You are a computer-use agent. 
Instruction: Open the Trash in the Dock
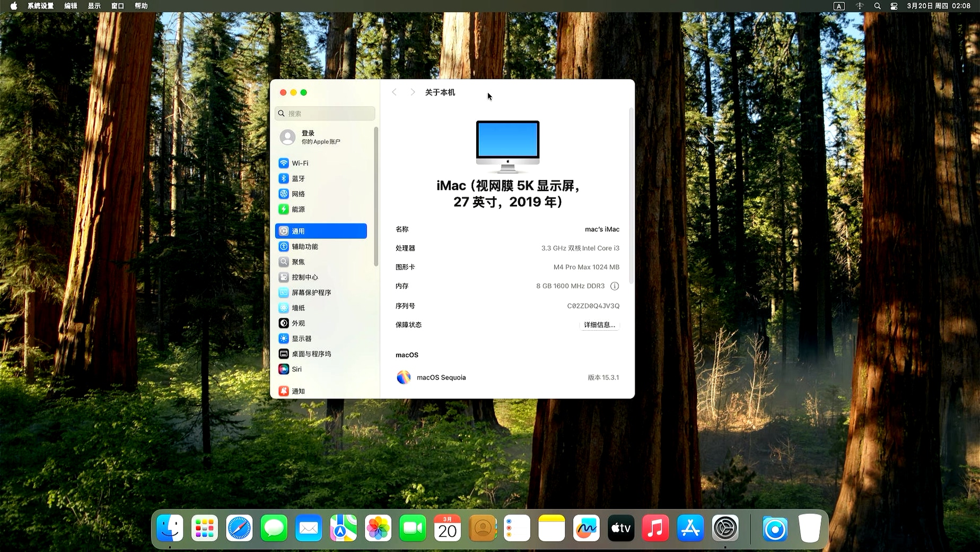810,528
